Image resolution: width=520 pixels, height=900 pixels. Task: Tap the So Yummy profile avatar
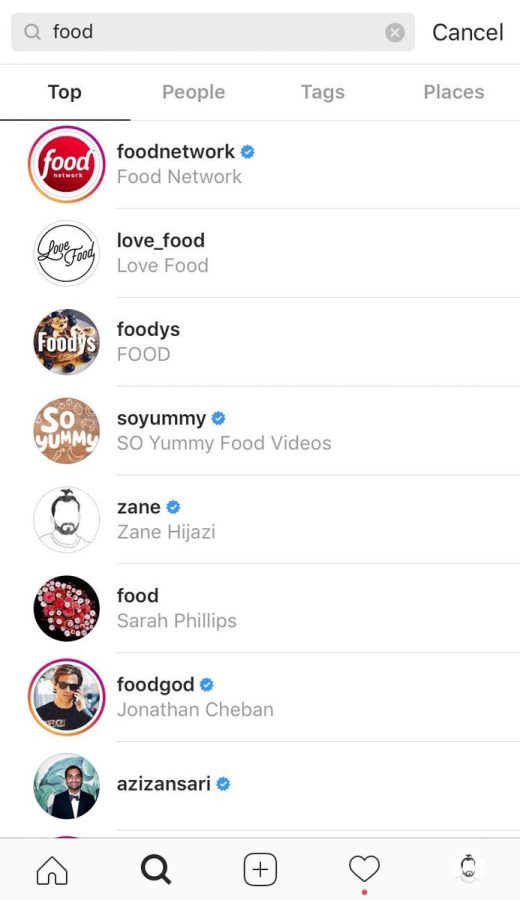(x=67, y=430)
